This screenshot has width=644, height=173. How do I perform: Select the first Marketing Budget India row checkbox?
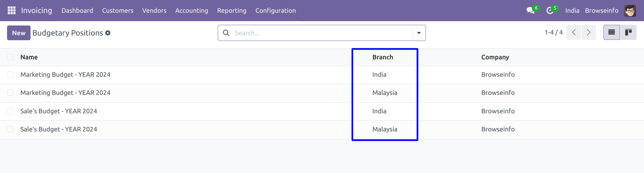coord(10,74)
